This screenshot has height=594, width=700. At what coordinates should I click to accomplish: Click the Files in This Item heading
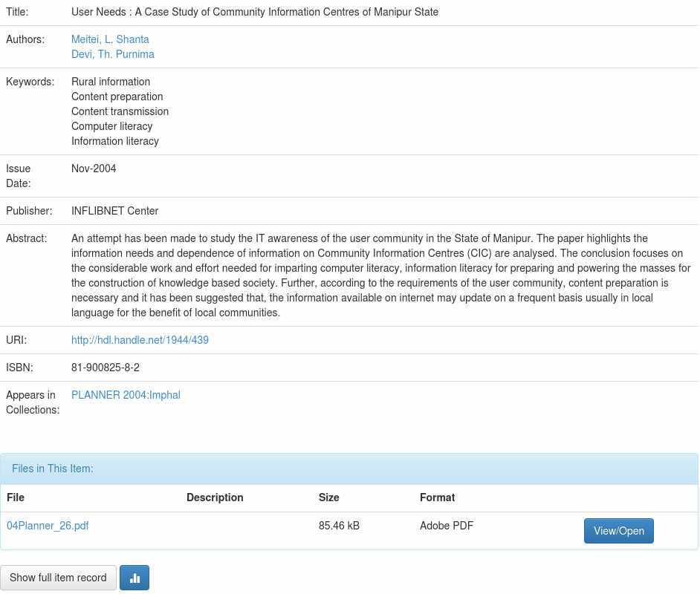pyautogui.click(x=53, y=469)
